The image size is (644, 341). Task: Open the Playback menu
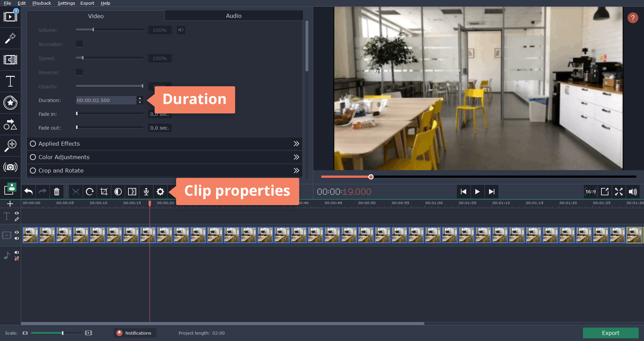click(41, 3)
